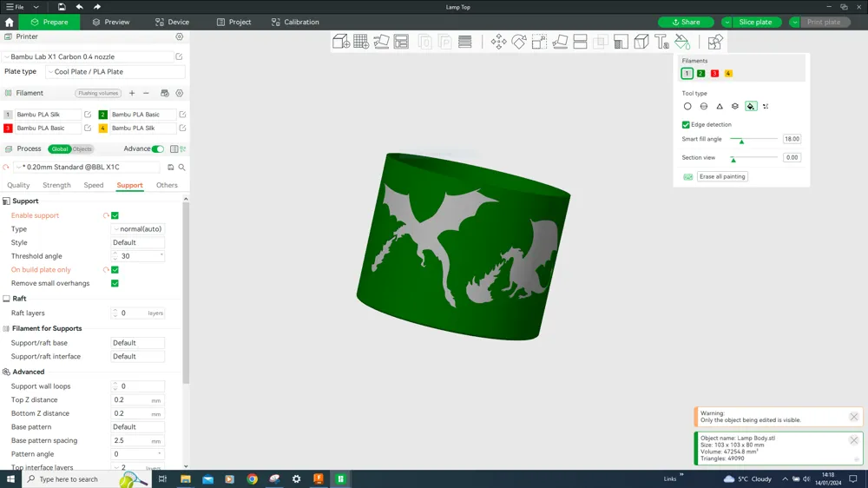This screenshot has height=488, width=868.
Task: Open the support Style dropdown
Action: click(x=138, y=242)
